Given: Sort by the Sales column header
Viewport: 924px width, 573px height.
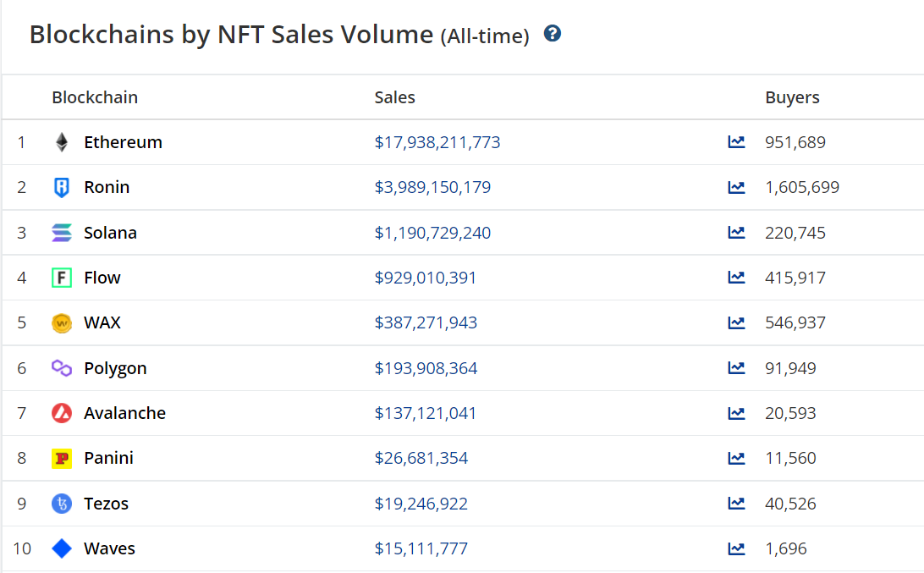Looking at the screenshot, I should click(394, 97).
